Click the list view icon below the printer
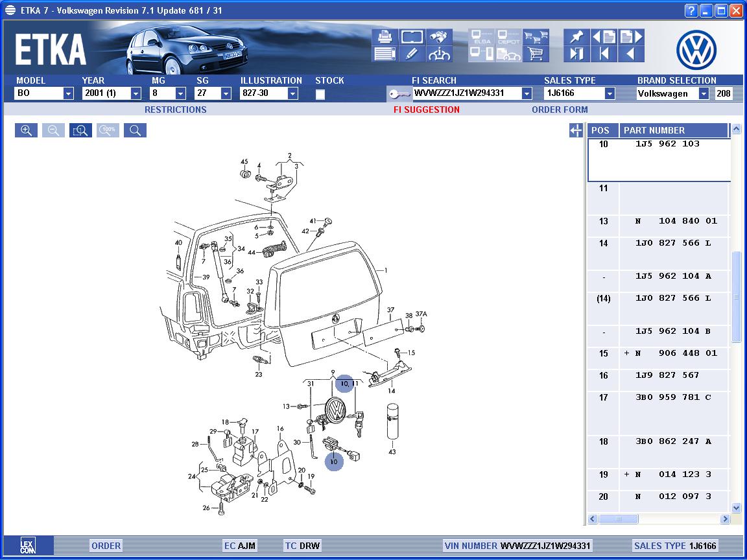Screen dimensions: 747x560 [385, 54]
